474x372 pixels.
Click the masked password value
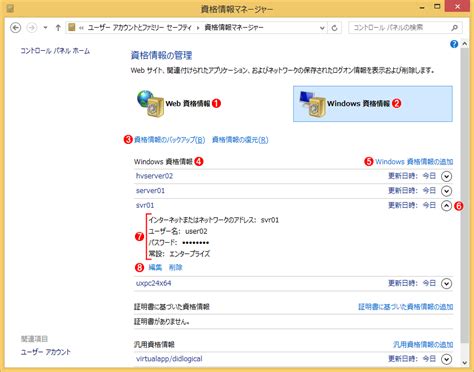(196, 243)
